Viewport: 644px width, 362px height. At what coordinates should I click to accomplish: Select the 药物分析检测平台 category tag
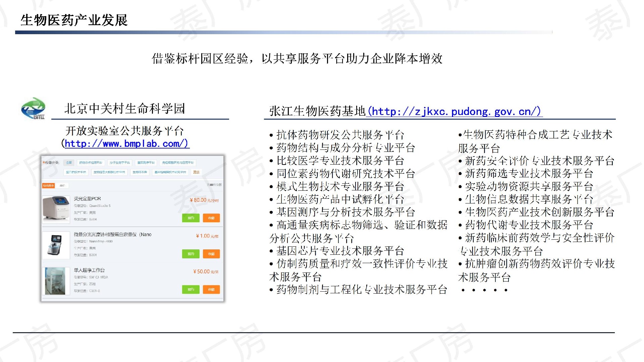pyautogui.click(x=91, y=163)
